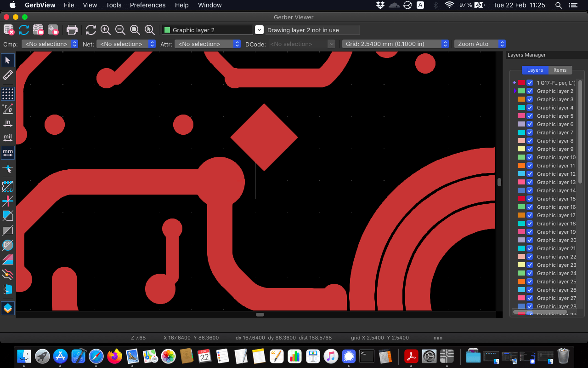Toggle layers differential mode icon
Image resolution: width=588 pixels, height=368 pixels.
(8, 260)
